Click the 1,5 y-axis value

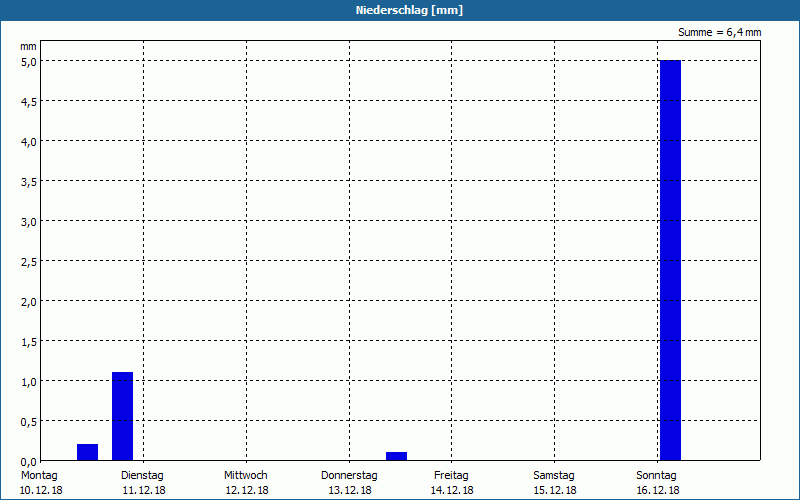point(29,342)
